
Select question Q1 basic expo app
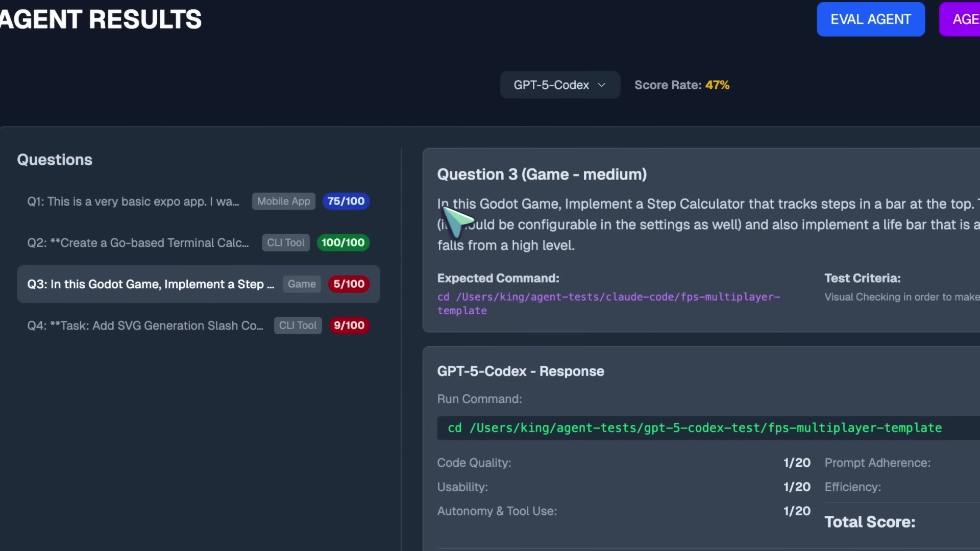[x=199, y=202]
